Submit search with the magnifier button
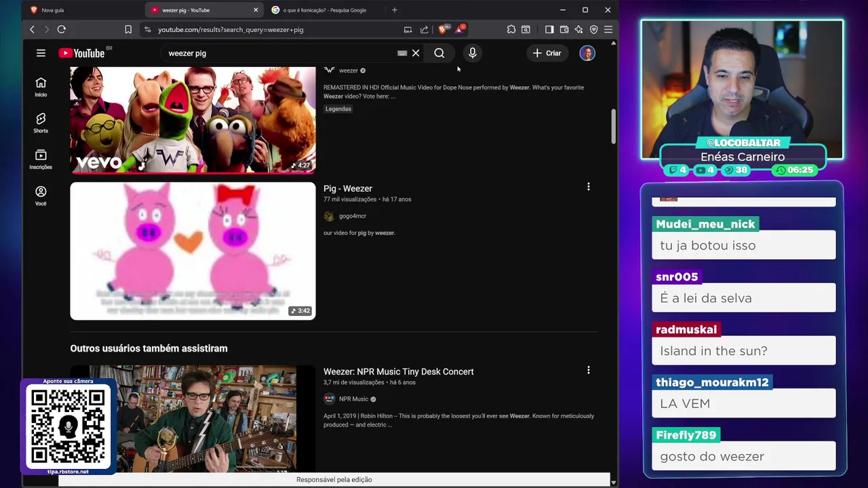Viewport: 868px width, 488px height. tap(439, 53)
